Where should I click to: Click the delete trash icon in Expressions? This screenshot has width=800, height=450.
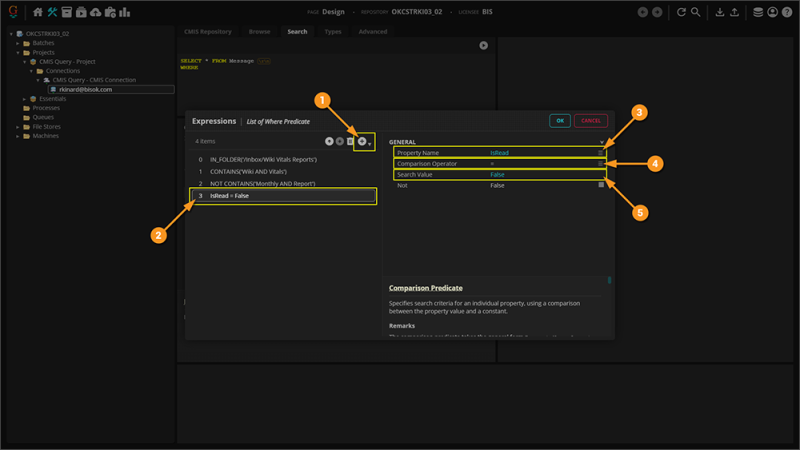(351, 142)
